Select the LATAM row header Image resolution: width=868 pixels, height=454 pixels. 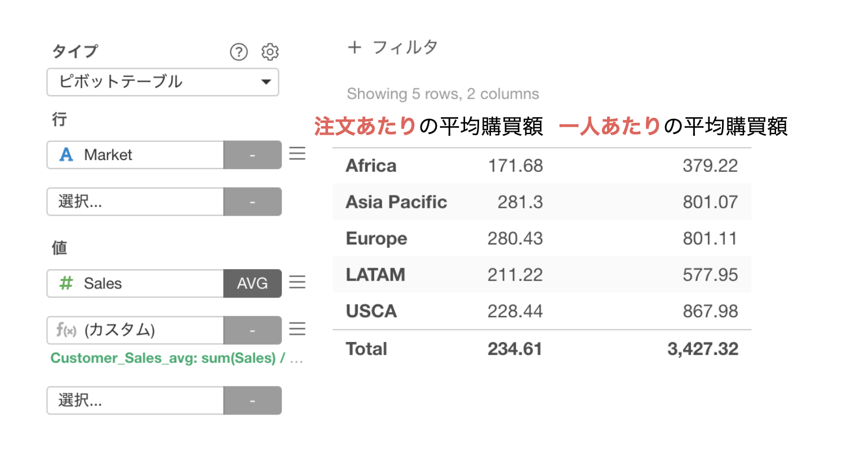(x=375, y=275)
